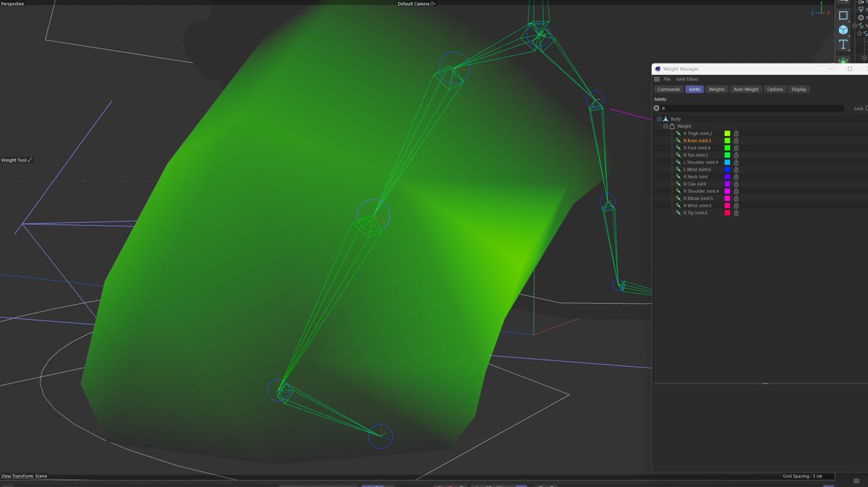Switch to the Weights tab
Viewport: 868px width, 487px height.
(x=717, y=89)
